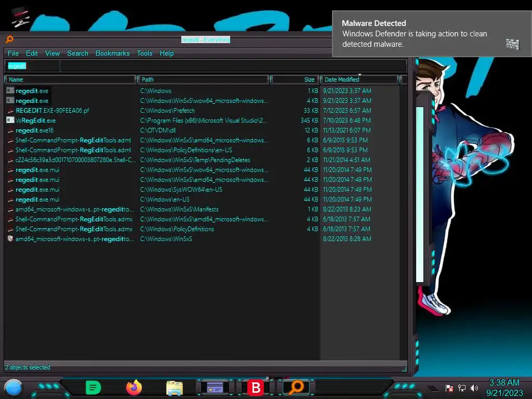This screenshot has height=399, width=532.
Task: Click the REGEDIT.EXE-90FEEA06.pf file icon
Action: click(10, 110)
